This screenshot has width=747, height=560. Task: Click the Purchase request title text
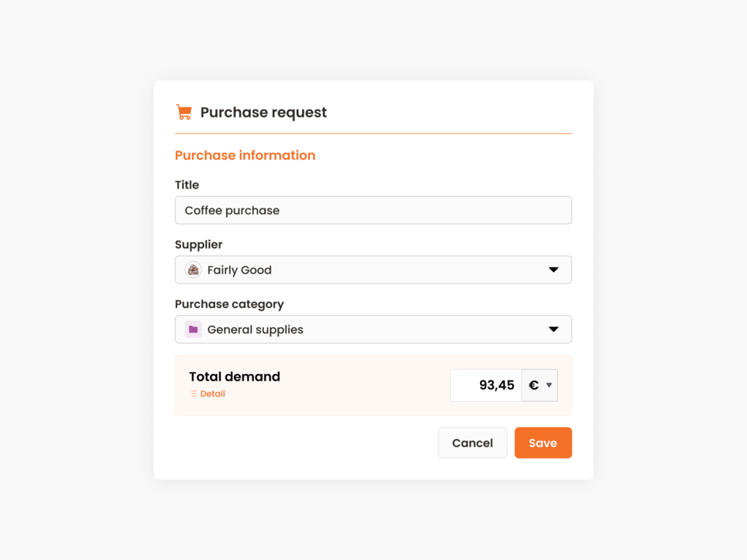click(x=263, y=112)
